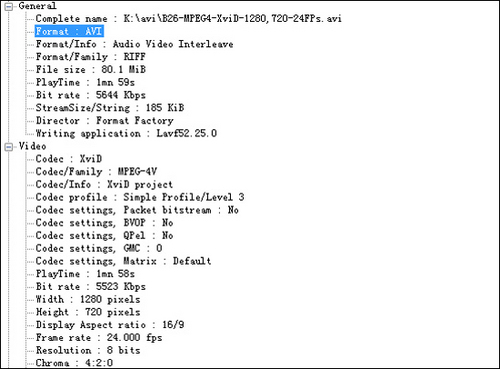The height and width of the screenshot is (369, 500).
Task: Select the Format/Family RIFF entry
Action: click(x=90, y=57)
